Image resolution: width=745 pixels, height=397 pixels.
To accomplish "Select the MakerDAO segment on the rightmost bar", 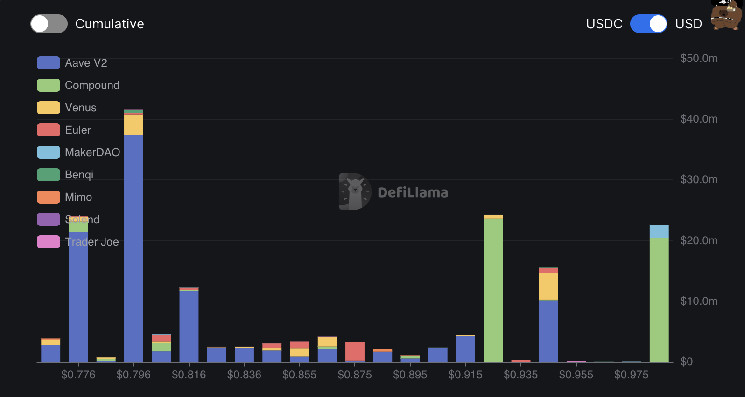I will tap(659, 232).
